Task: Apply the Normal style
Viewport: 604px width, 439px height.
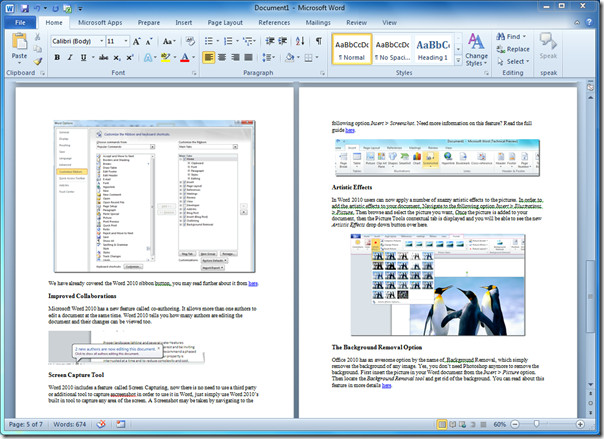Action: [352, 49]
